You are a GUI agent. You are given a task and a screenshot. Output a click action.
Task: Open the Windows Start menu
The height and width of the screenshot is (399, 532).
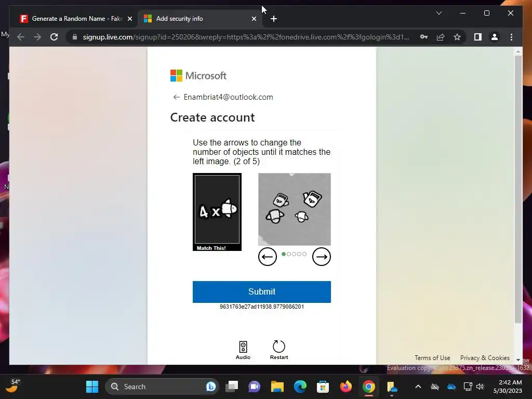[x=92, y=387]
